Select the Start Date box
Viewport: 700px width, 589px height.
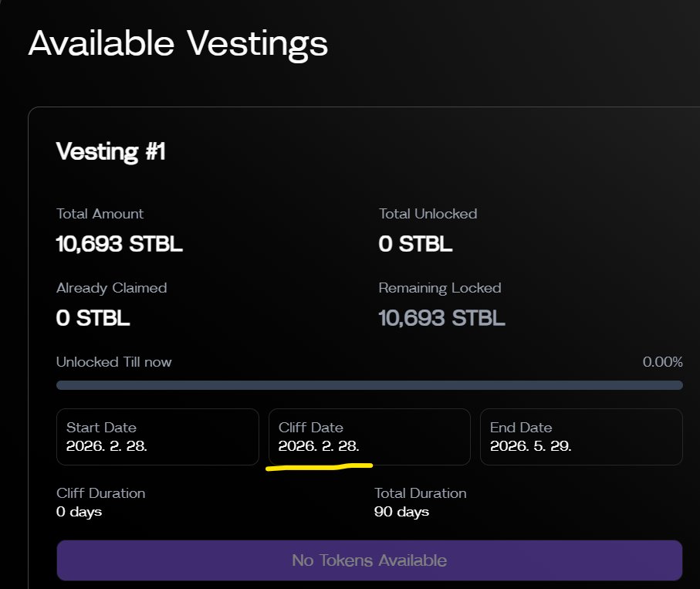(x=157, y=437)
